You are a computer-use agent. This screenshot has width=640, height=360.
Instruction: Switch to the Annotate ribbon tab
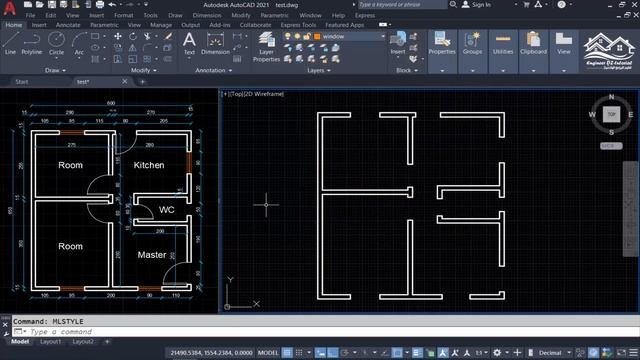[68, 25]
